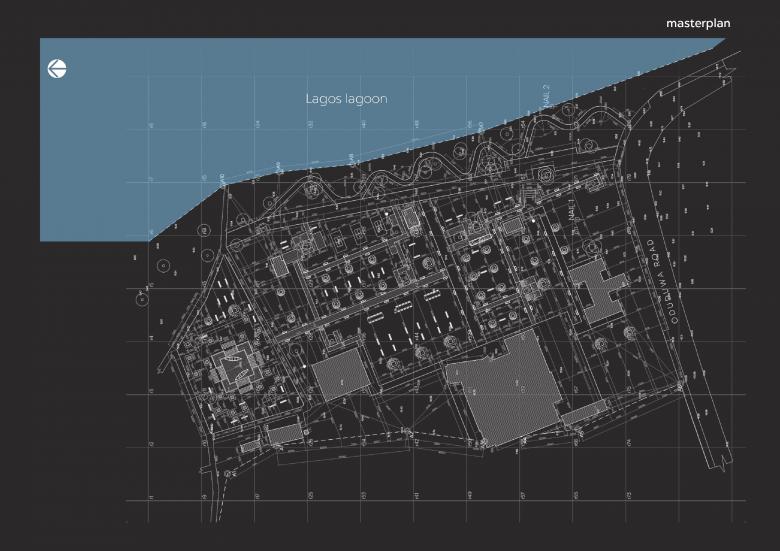The height and width of the screenshot is (551, 780).
Task: Select the small hatched block in northwest cluster
Action: click(x=278, y=265)
